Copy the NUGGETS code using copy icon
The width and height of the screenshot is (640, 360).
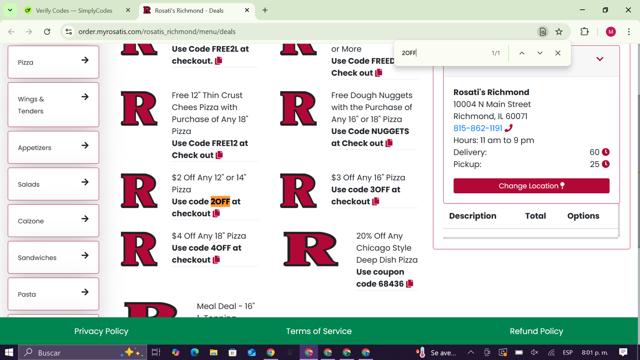389,143
